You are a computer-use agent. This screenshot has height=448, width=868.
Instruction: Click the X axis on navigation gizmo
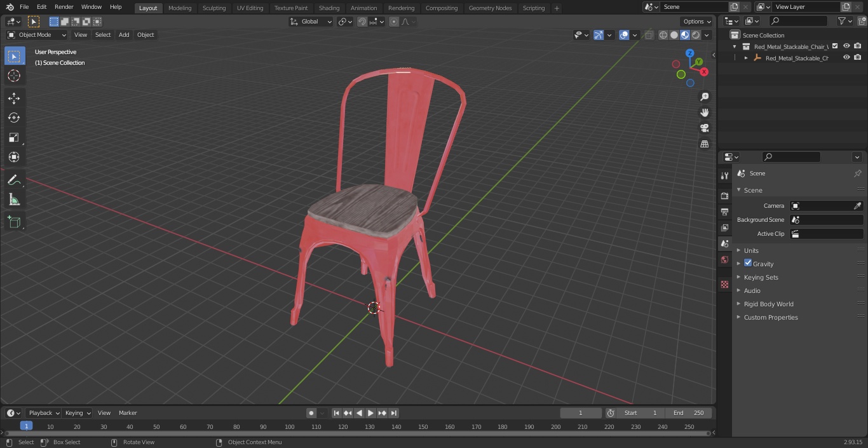point(704,72)
